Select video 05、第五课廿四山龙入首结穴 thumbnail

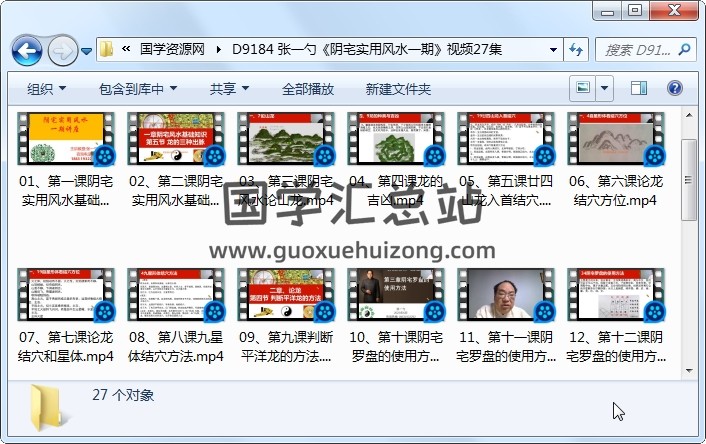tap(505, 139)
